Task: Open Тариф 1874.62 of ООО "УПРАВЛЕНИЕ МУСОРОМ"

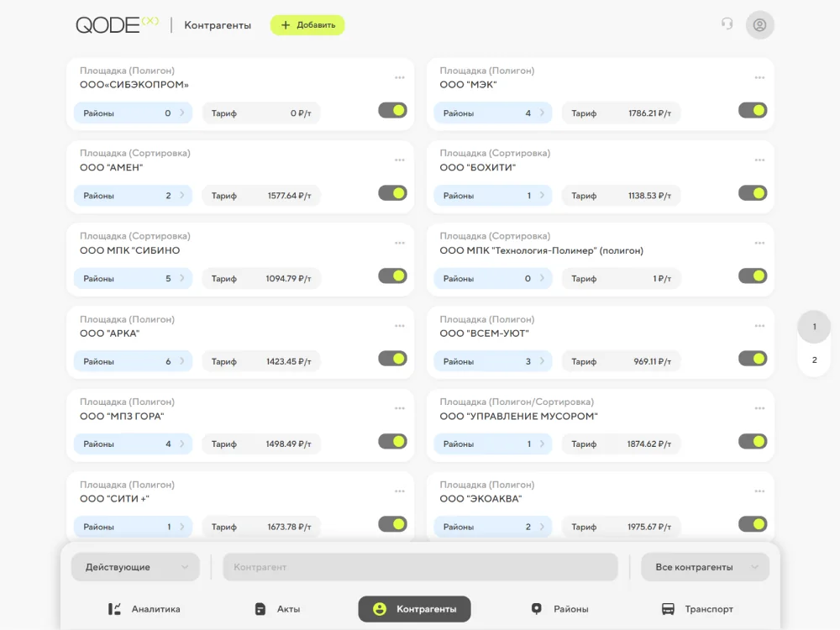Action: 621,444
